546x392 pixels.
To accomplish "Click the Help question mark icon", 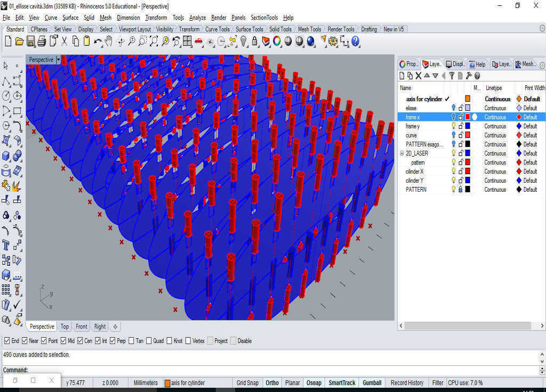I will pos(355,42).
